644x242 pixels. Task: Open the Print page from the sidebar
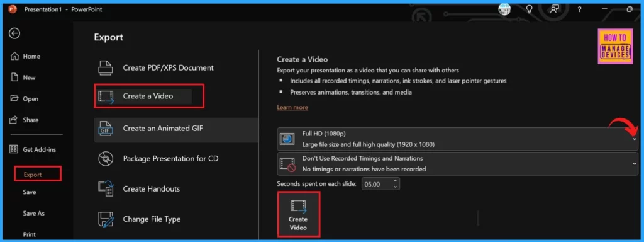[29, 234]
